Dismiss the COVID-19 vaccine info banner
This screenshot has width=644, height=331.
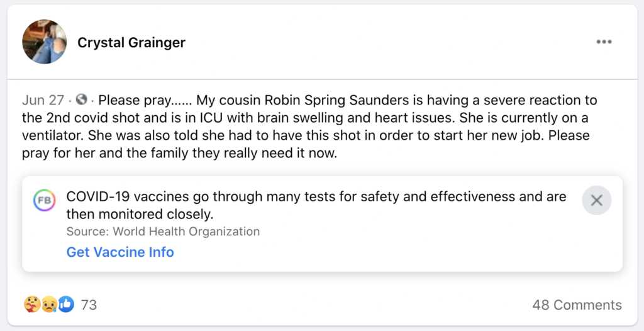[596, 200]
